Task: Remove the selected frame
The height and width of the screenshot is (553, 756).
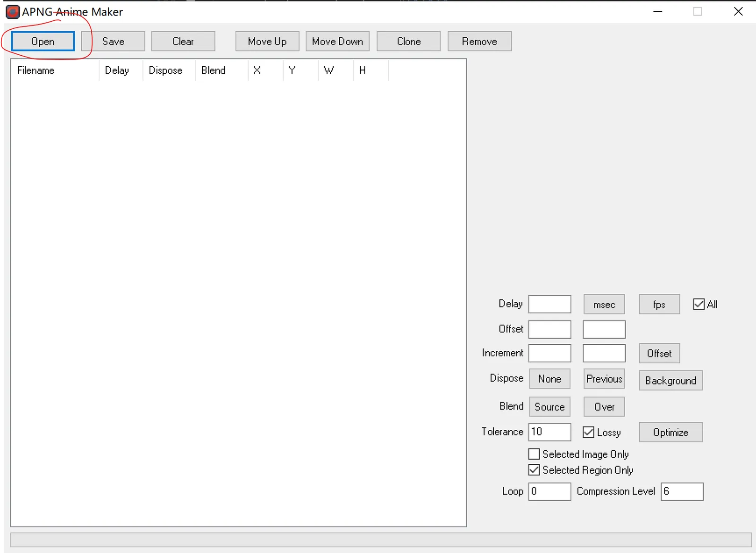Action: tap(479, 42)
